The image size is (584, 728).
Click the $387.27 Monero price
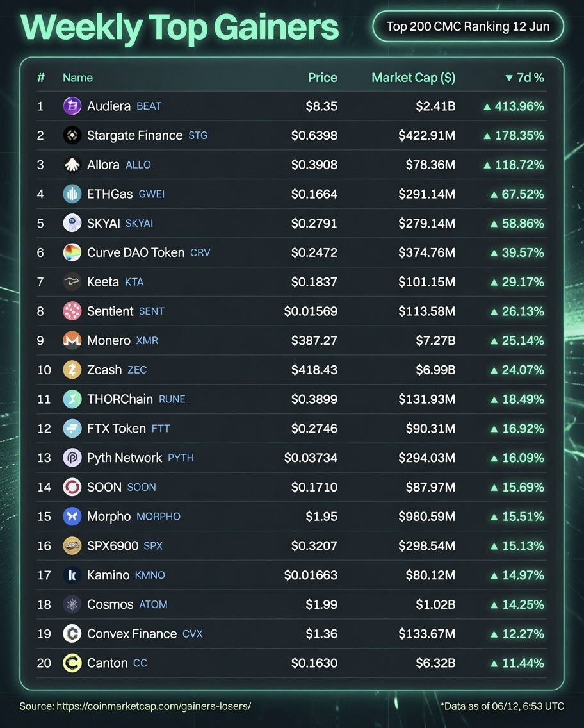tap(314, 340)
